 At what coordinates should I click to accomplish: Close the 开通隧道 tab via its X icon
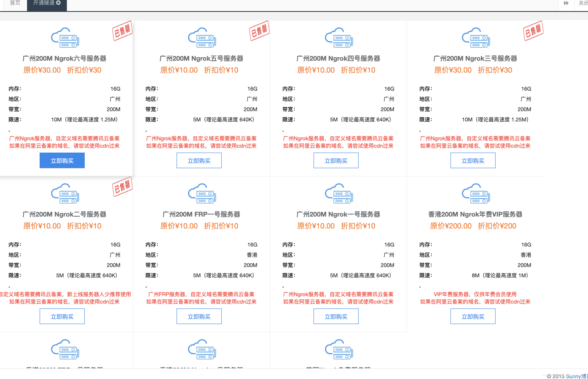(58, 3)
